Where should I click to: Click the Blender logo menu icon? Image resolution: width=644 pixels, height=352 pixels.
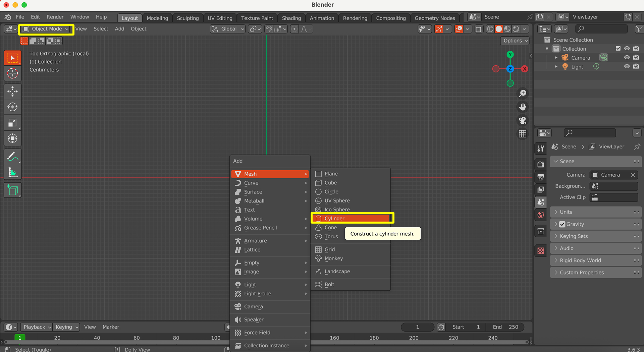coord(8,17)
